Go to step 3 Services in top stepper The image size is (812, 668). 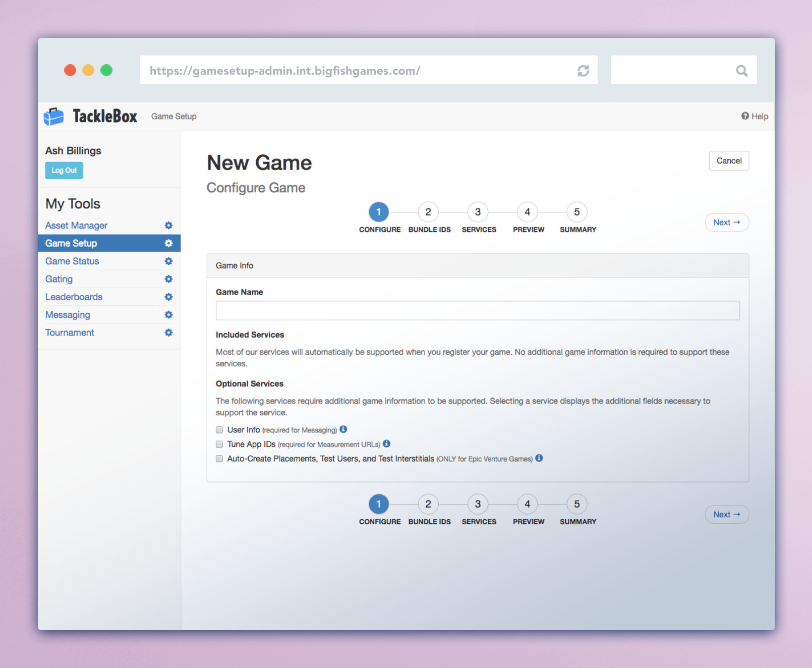[478, 212]
